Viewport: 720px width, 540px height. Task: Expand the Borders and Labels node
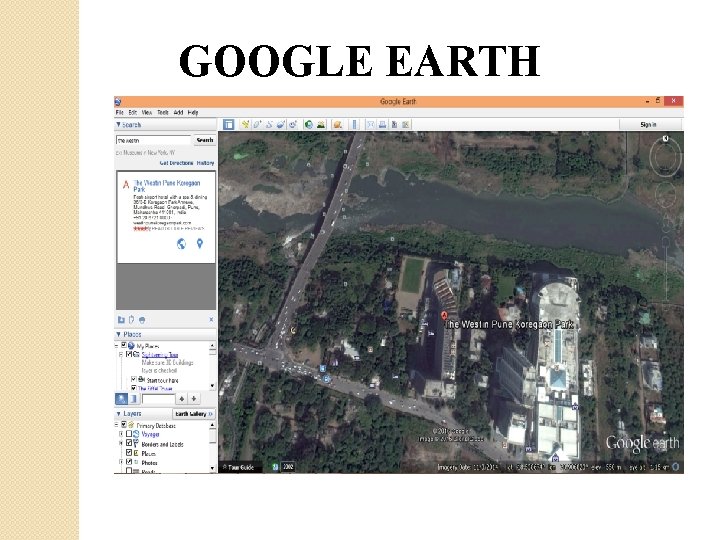121,443
